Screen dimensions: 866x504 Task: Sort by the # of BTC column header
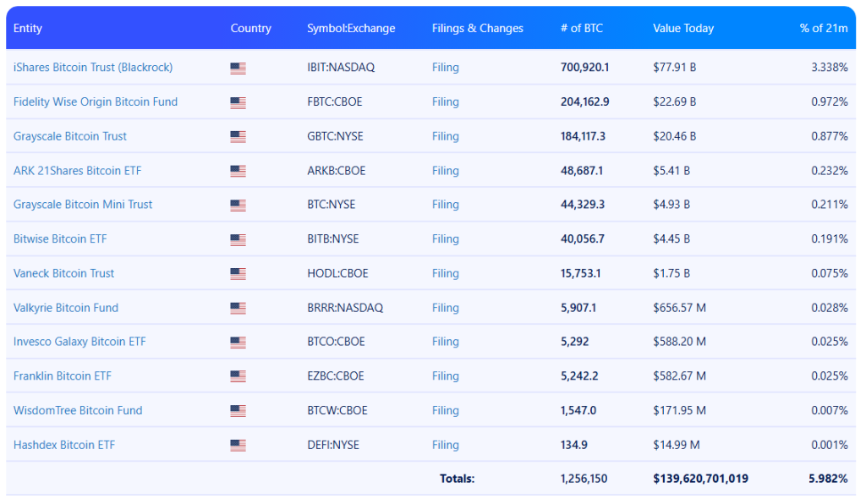581,28
